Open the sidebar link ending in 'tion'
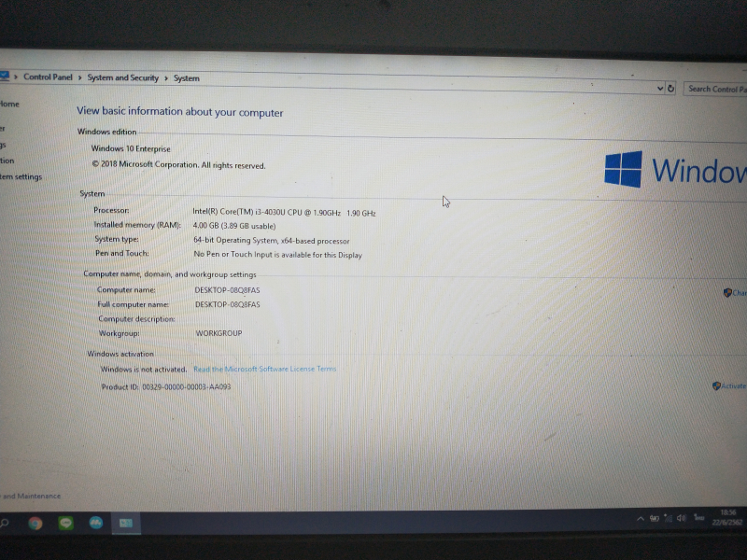The image size is (747, 560). (x=7, y=161)
